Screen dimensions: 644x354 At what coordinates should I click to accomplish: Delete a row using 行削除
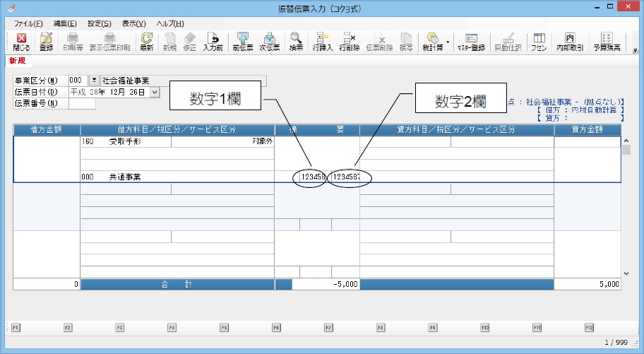pos(348,42)
